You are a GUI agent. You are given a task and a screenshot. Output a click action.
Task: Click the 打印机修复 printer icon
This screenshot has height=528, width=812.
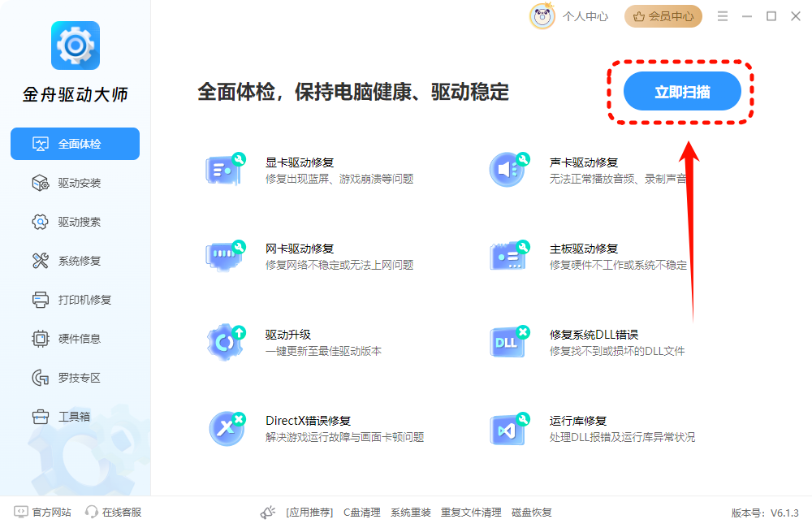(41, 300)
